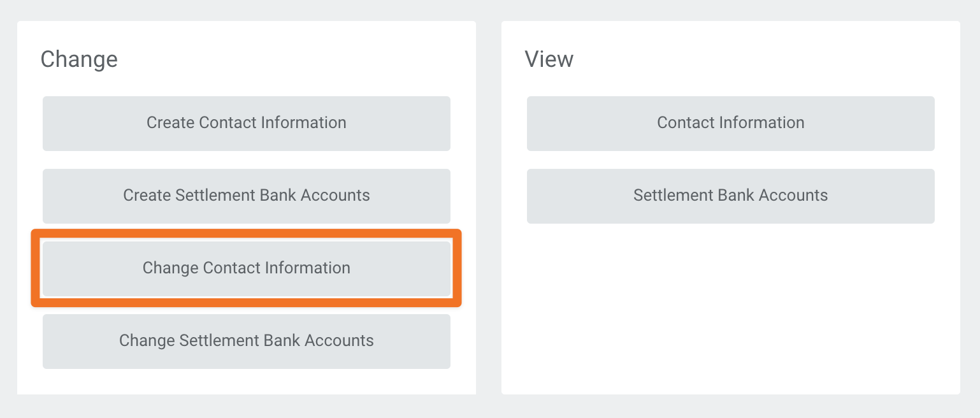
Task: Open Change Settlement Bank Accounts
Action: pos(246,341)
